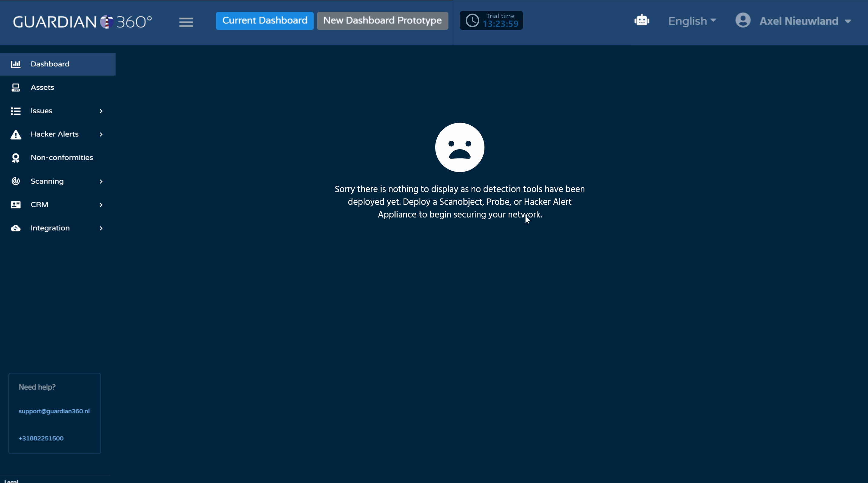The image size is (868, 483).
Task: Click the Scanning radar icon
Action: [x=15, y=181]
